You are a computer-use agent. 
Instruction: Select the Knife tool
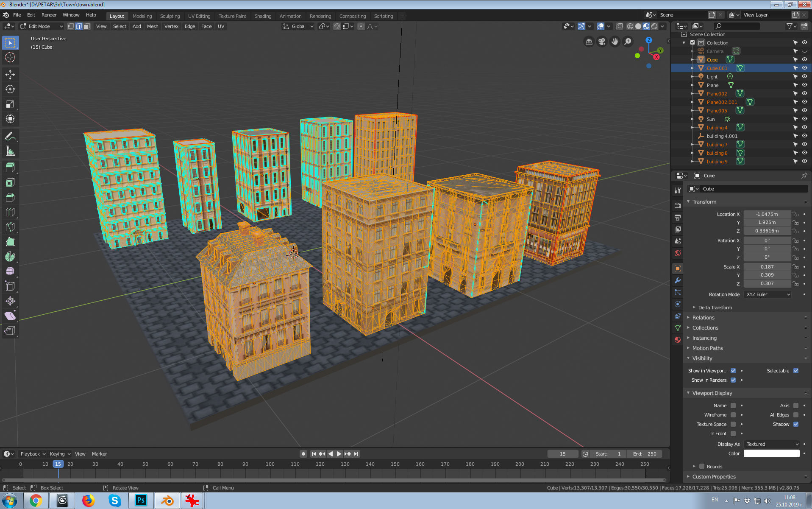point(10,227)
